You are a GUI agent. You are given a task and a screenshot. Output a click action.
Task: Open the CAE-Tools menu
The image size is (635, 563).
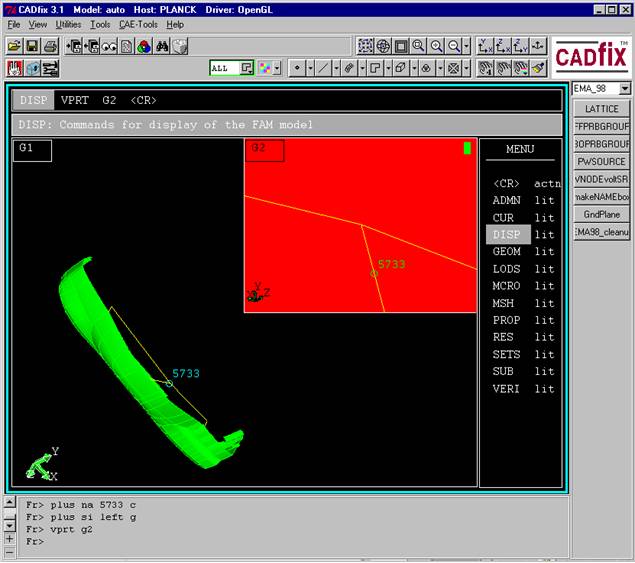[138, 24]
